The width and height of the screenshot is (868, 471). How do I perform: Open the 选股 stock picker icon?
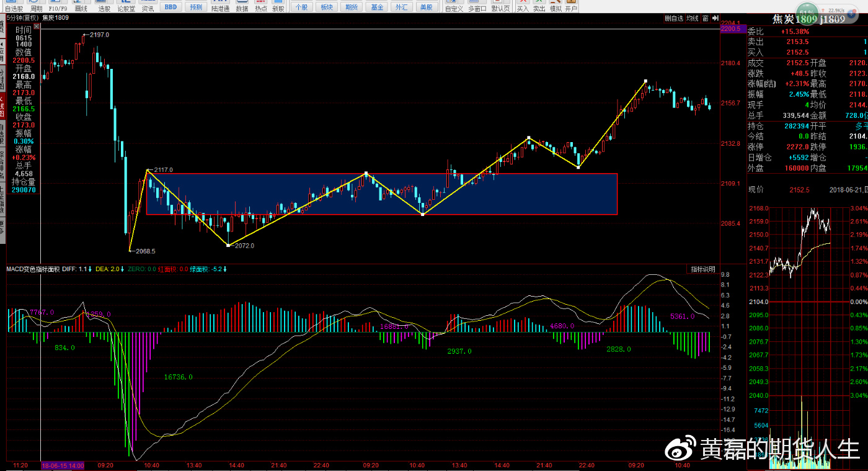(x=104, y=6)
